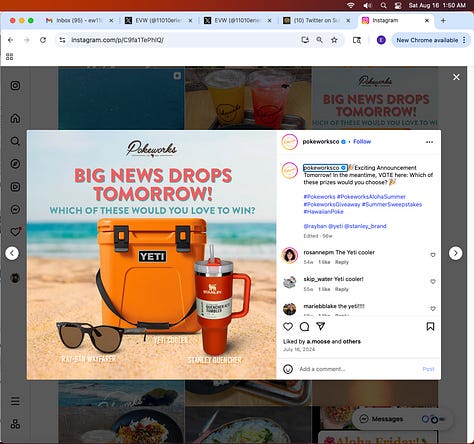Image resolution: width=474 pixels, height=444 pixels.
Task: Like mariebblake's comment
Action: (x=433, y=309)
